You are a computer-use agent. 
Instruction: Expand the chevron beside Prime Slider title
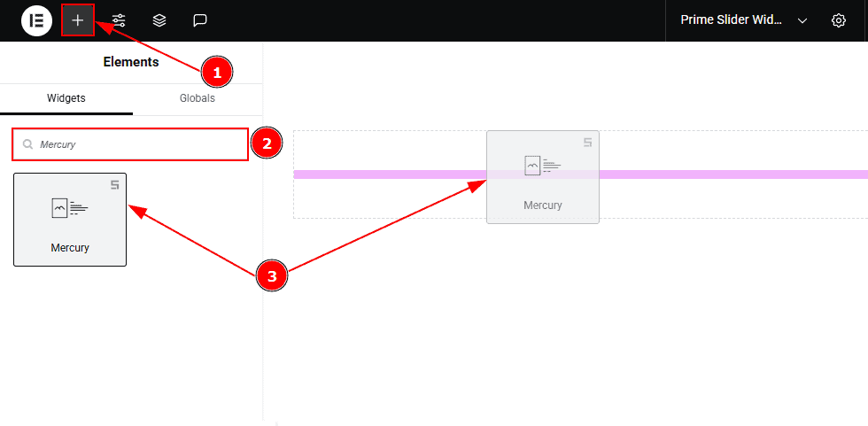point(802,21)
